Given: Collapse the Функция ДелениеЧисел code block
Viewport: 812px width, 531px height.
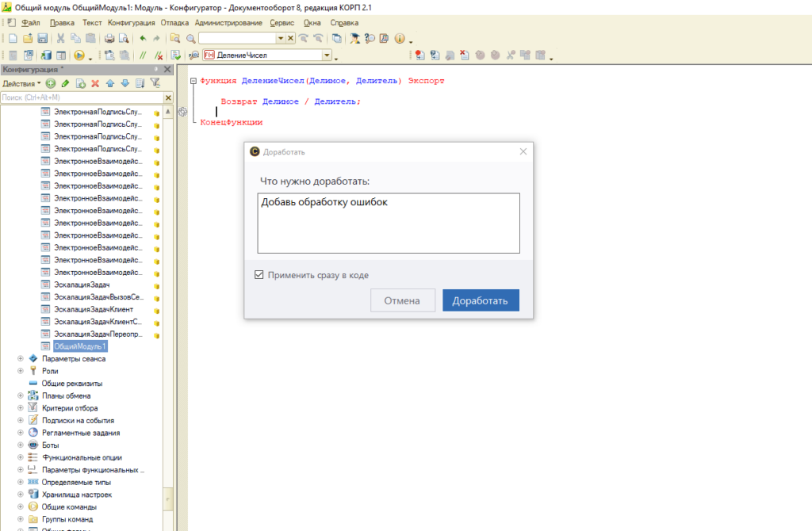Looking at the screenshot, I should coord(193,81).
